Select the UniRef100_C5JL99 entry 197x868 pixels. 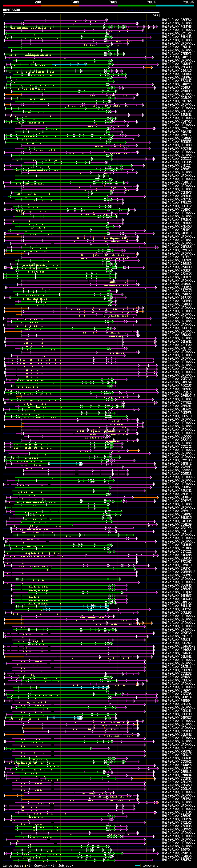tap(177, 98)
